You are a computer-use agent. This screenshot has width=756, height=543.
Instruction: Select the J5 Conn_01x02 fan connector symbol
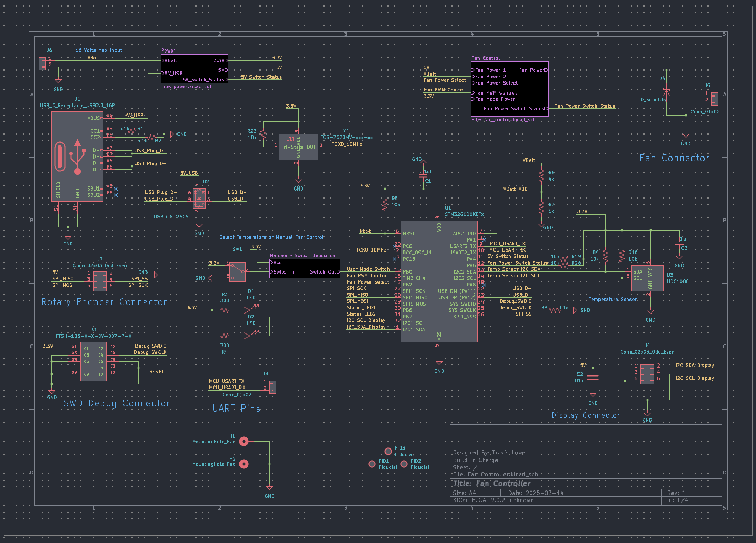[x=714, y=99]
